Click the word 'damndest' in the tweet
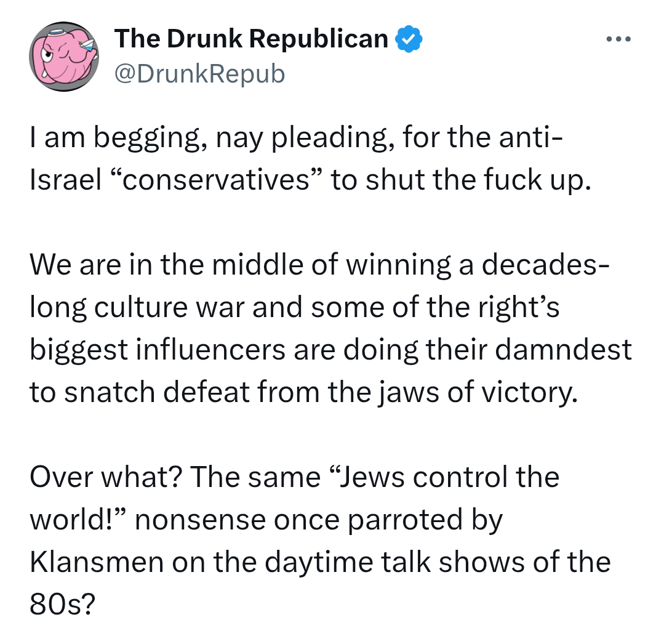 coord(563,350)
